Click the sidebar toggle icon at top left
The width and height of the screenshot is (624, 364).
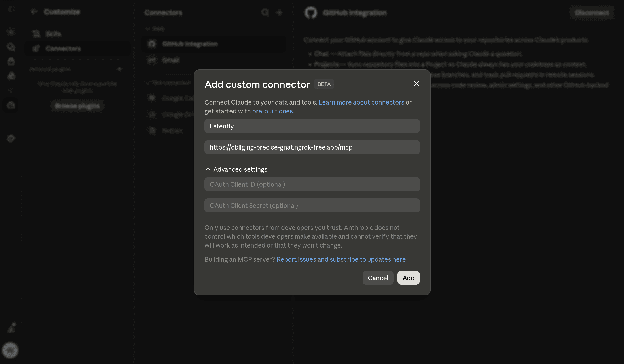[x=11, y=9]
